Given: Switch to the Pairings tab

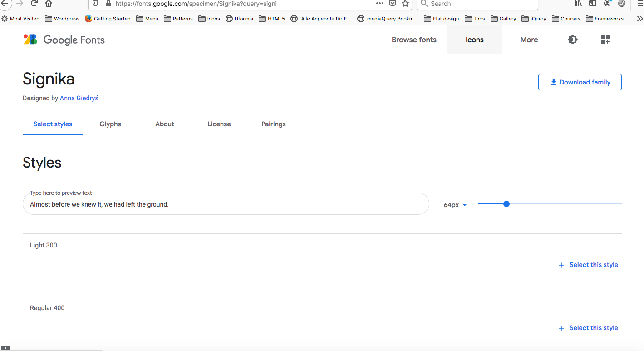Looking at the screenshot, I should tap(274, 124).
